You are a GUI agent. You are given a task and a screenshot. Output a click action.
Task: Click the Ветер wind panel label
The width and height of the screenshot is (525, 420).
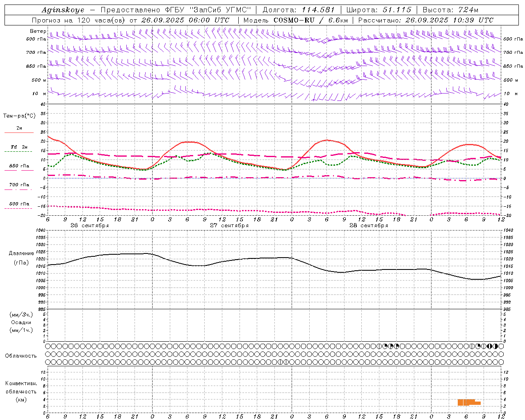tap(38, 31)
